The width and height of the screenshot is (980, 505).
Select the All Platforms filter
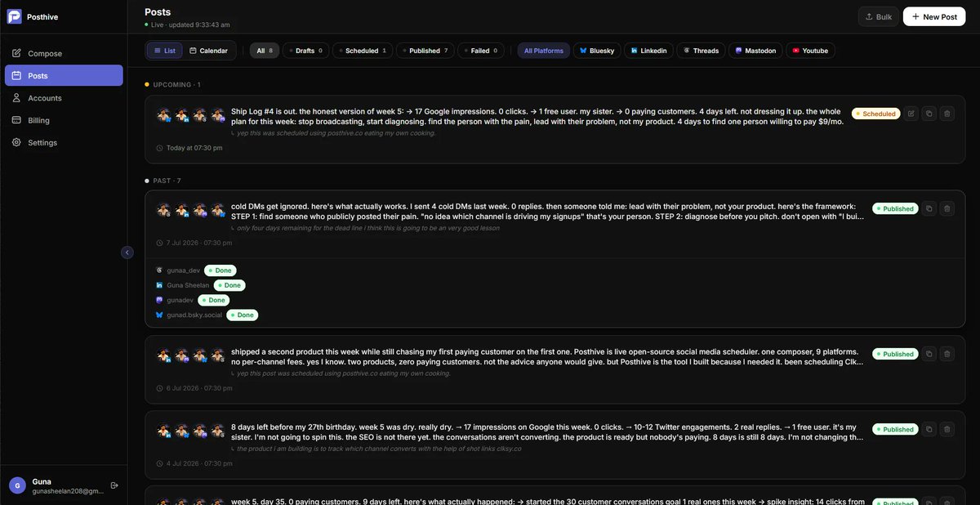tap(544, 51)
